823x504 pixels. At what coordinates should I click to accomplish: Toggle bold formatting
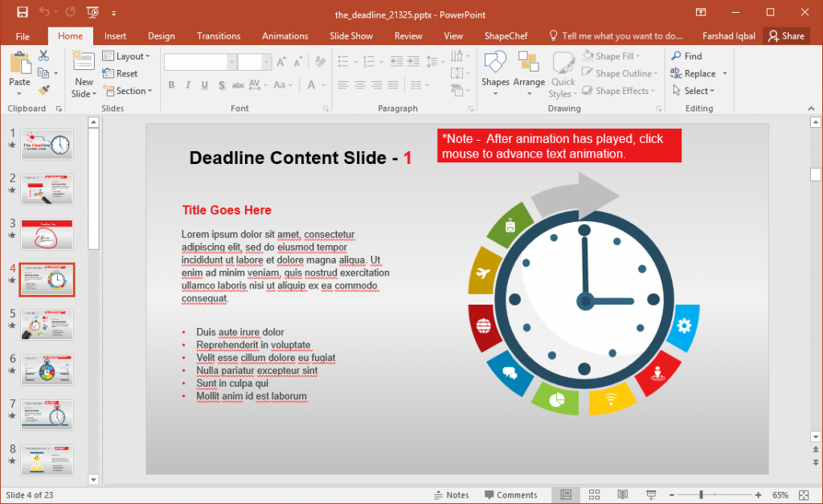(171, 84)
